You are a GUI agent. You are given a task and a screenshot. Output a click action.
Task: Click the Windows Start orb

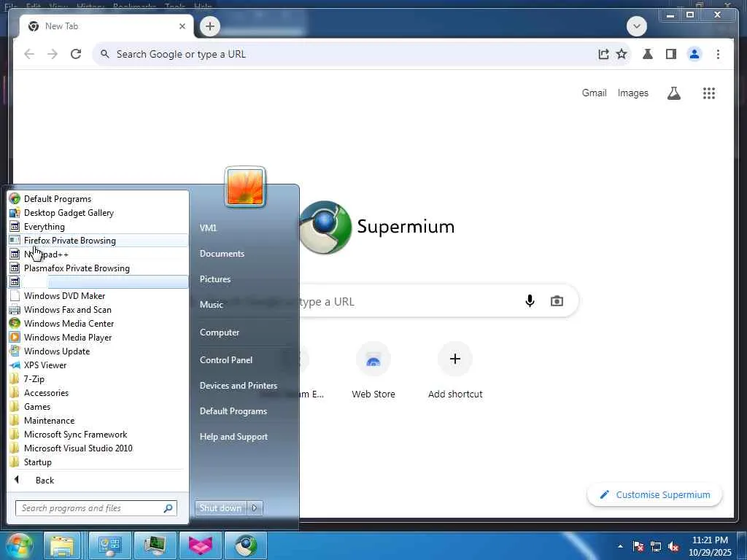coord(19,545)
